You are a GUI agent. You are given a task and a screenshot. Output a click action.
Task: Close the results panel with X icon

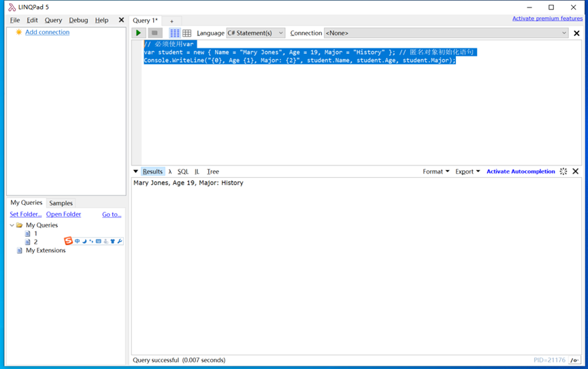tap(576, 172)
